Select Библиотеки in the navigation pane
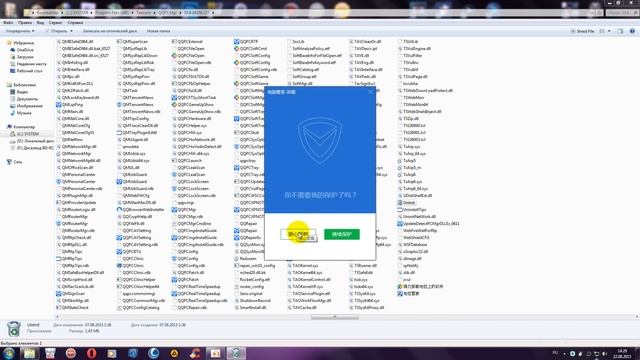Image resolution: width=640 pixels, height=360 pixels. pos(24,85)
